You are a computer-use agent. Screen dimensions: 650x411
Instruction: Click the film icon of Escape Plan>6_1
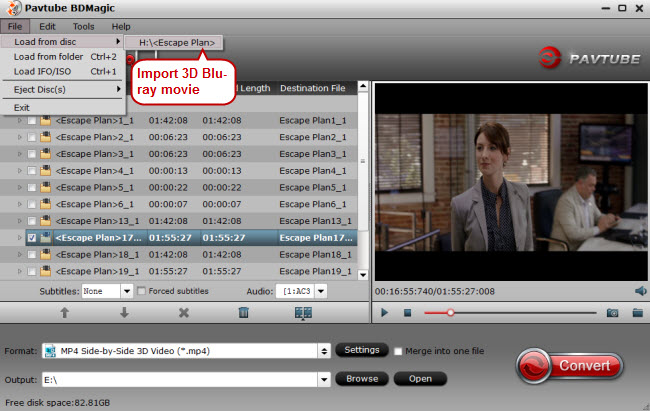click(46, 204)
